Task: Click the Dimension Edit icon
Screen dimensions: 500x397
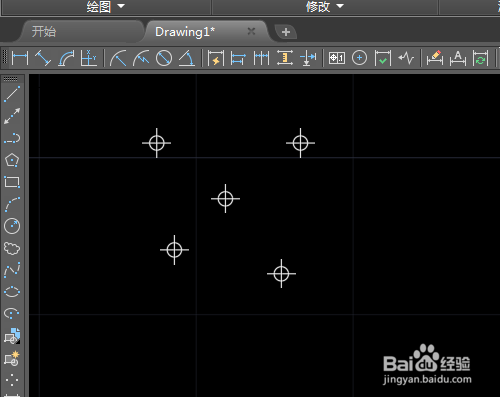Action: (x=435, y=58)
